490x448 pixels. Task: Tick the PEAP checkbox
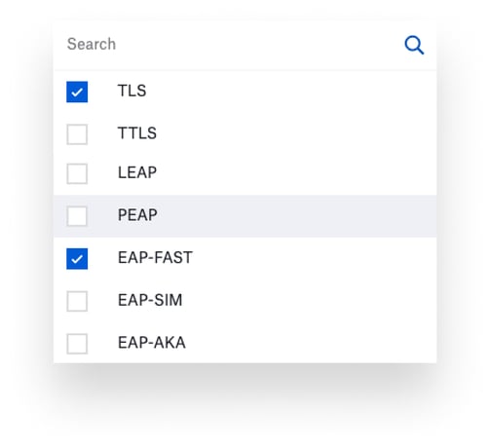77,216
